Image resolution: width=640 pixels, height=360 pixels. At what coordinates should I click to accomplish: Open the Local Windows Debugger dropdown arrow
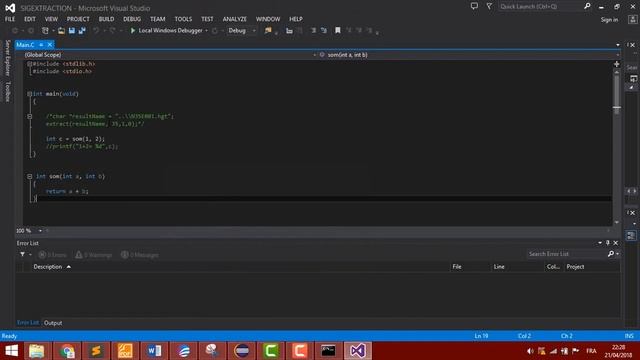point(207,31)
